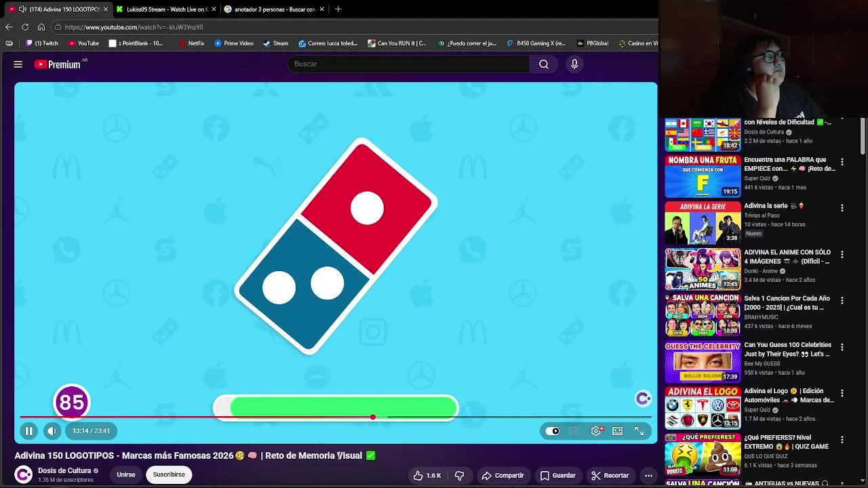The width and height of the screenshot is (868, 488).
Task: Open the PBGlobal bookmark
Action: click(x=593, y=43)
